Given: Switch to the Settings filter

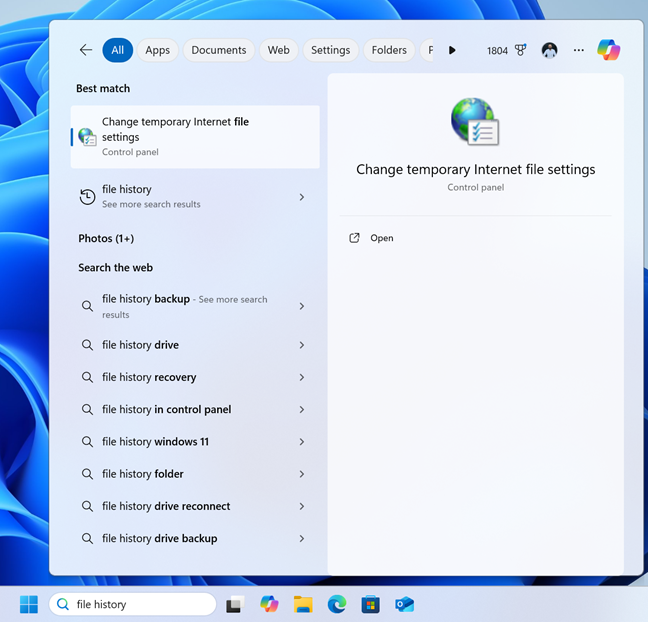Looking at the screenshot, I should click(331, 50).
